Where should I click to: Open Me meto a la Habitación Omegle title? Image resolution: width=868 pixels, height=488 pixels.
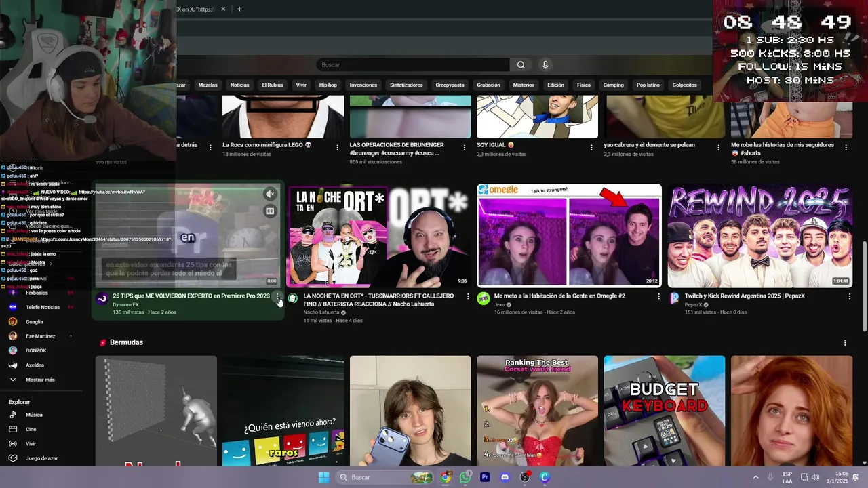tap(559, 296)
